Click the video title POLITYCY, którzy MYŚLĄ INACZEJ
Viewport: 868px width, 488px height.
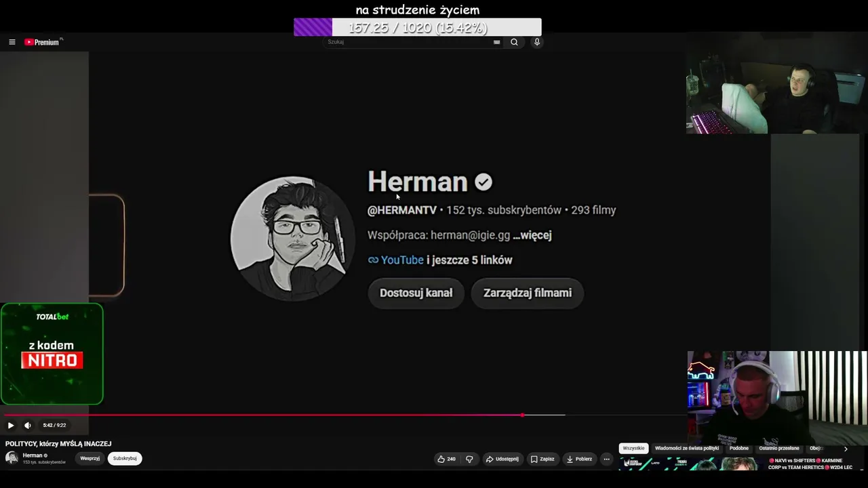[58, 444]
